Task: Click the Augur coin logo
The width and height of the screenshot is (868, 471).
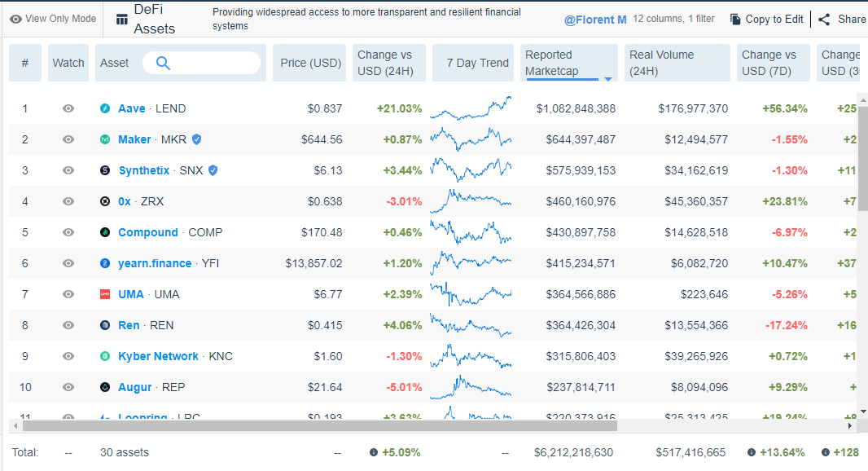Action: point(105,387)
